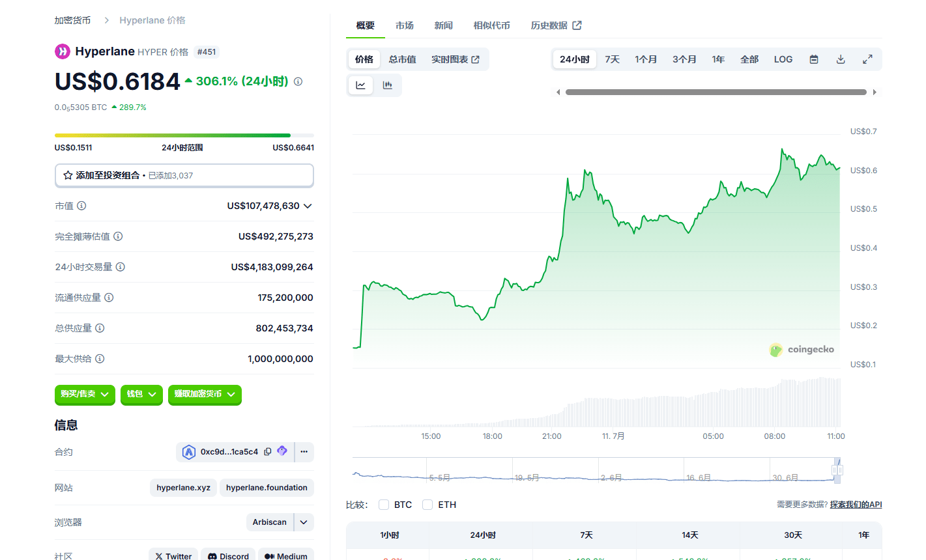Open contract more options (three dots)

coord(304,452)
